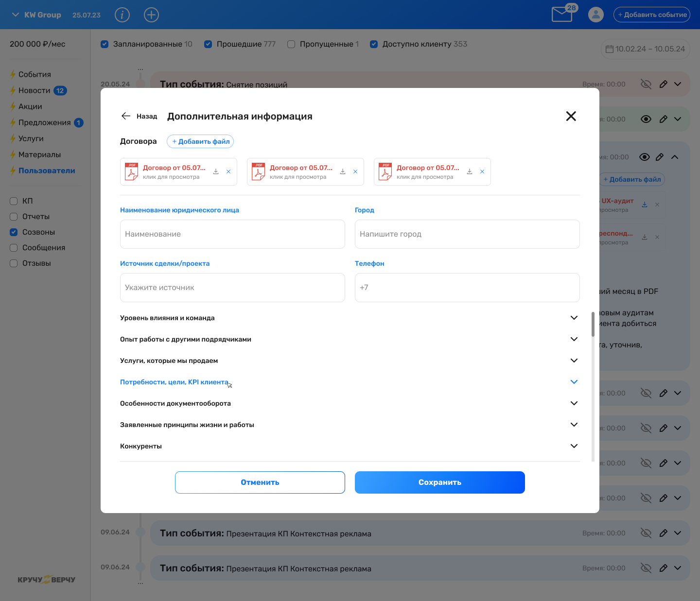Toggle the Запланированные checkbox
The width and height of the screenshot is (700, 601).
(105, 44)
